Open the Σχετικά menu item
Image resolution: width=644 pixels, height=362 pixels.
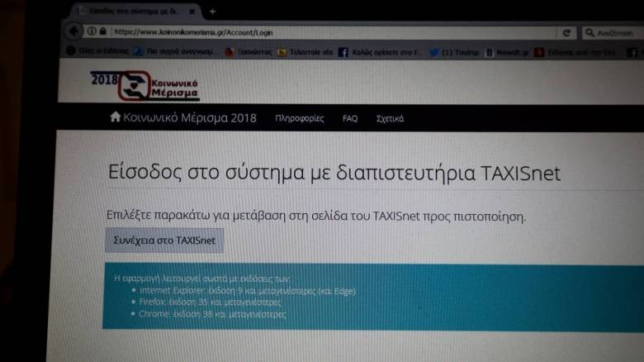(390, 118)
